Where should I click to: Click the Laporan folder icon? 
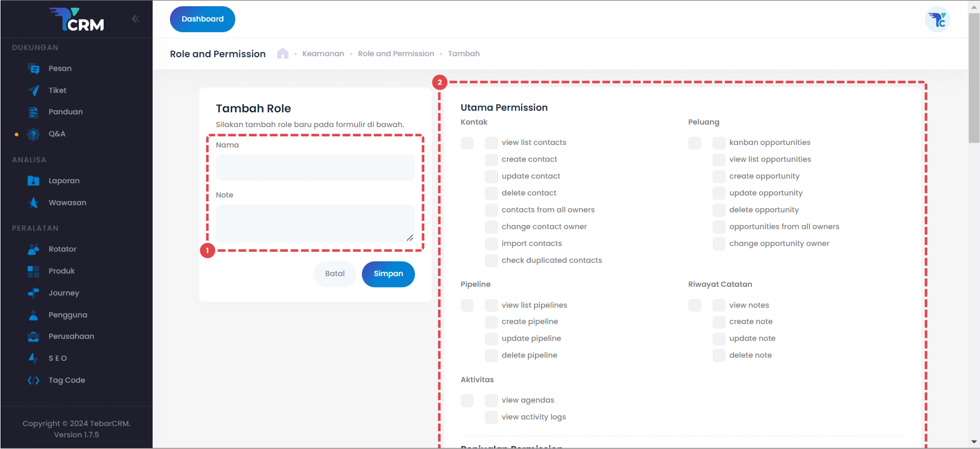pos(34,181)
